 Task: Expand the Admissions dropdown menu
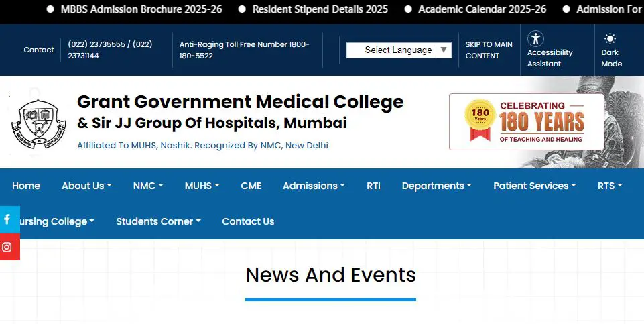click(x=314, y=186)
